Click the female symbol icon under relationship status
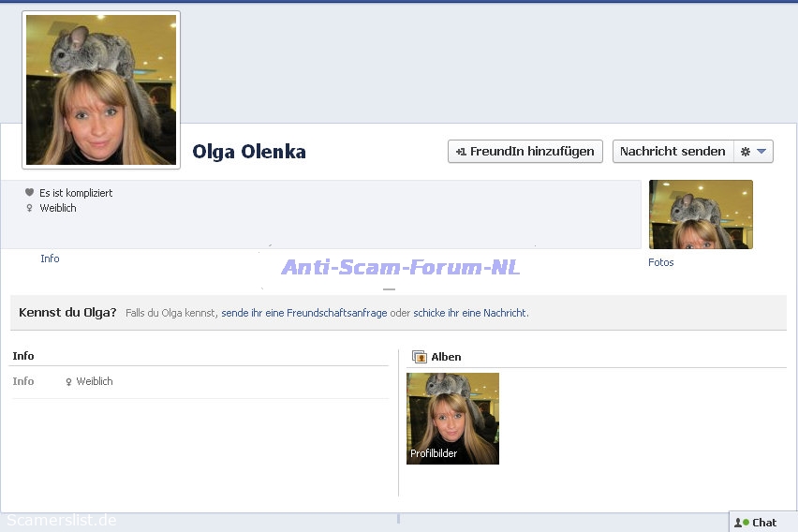This screenshot has width=798, height=532. [29, 208]
